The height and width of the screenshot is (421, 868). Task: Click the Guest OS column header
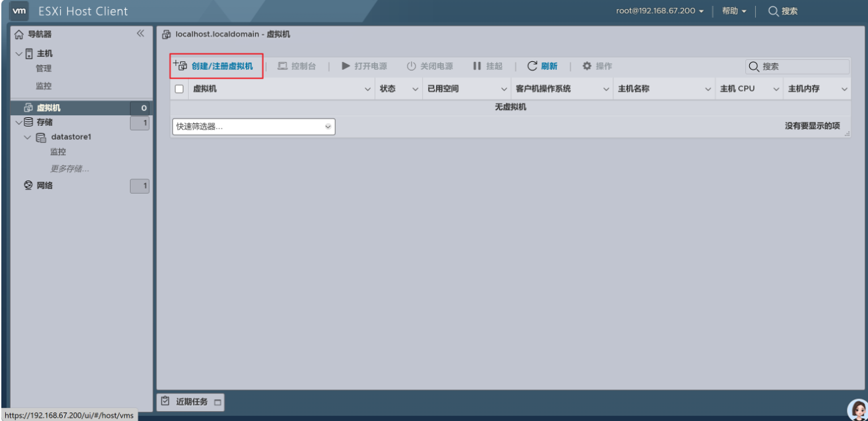543,89
